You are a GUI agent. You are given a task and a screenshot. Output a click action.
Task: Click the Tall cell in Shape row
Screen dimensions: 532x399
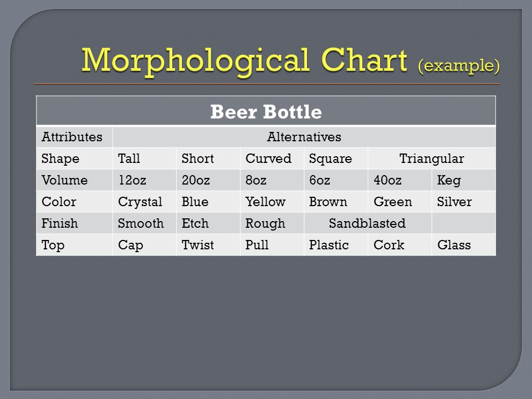click(x=145, y=158)
